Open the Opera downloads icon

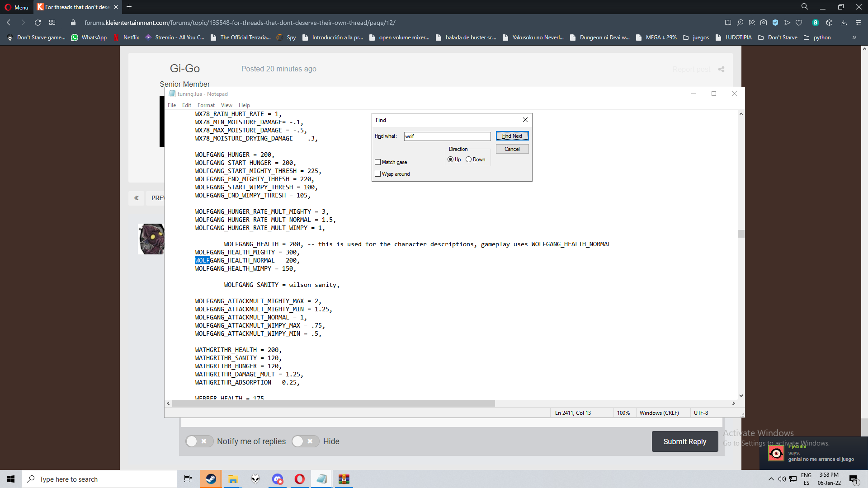coord(844,23)
